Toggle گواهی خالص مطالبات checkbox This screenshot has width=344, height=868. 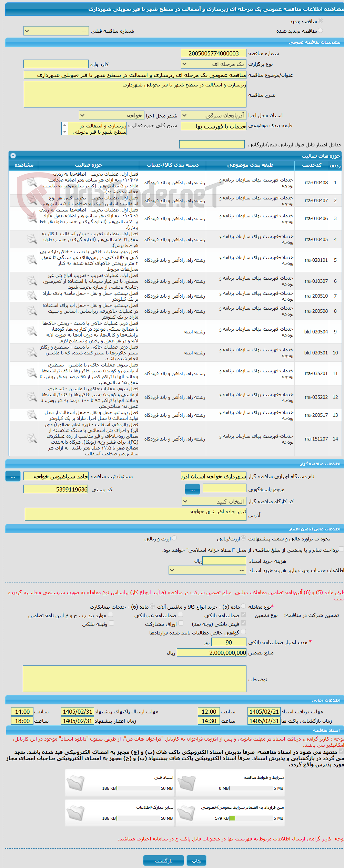[x=244, y=632]
